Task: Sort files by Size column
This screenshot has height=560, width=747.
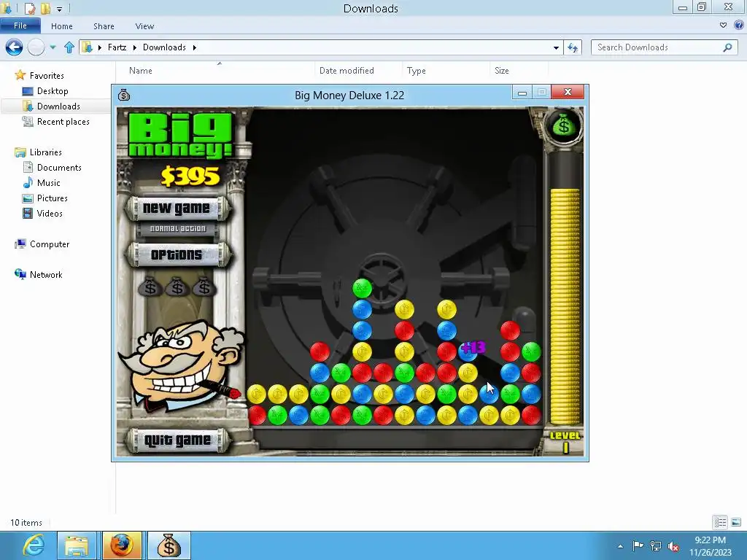Action: pyautogui.click(x=502, y=71)
